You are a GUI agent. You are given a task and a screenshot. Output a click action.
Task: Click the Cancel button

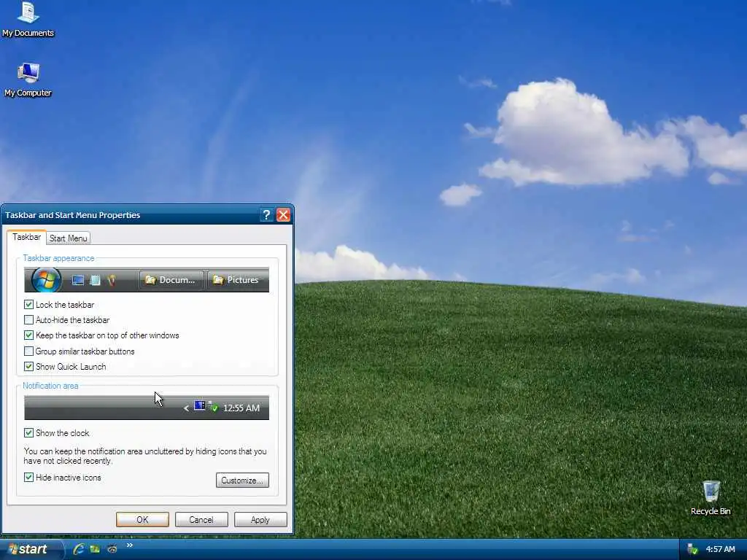point(201,519)
